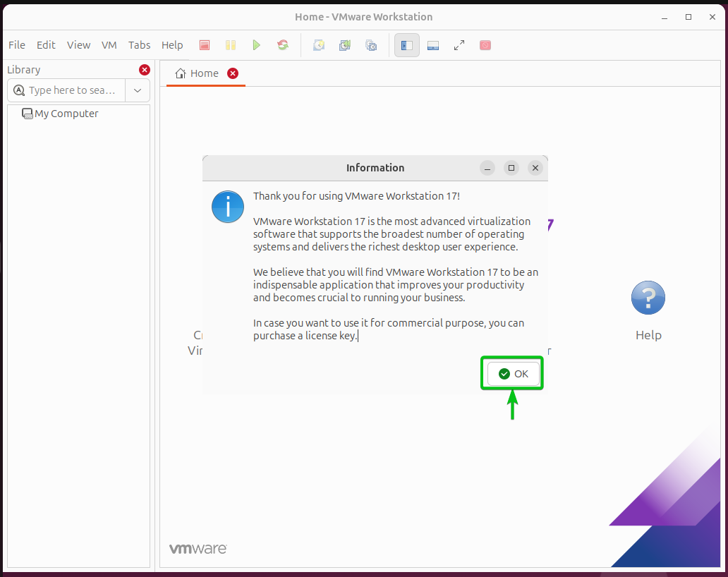This screenshot has height=577, width=728.
Task: Select the Home tab
Action: (x=206, y=73)
